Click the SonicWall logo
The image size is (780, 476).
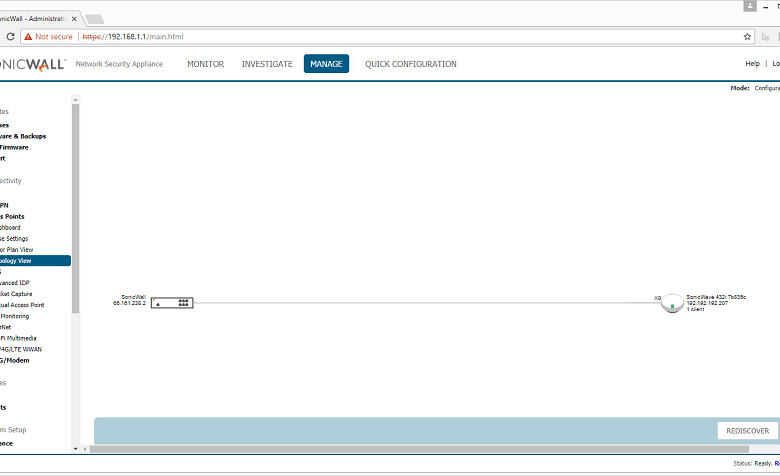(32, 64)
